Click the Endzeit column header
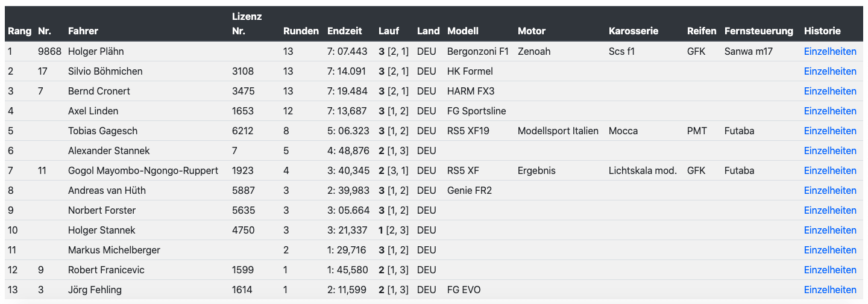The image size is (868, 304). pos(345,31)
